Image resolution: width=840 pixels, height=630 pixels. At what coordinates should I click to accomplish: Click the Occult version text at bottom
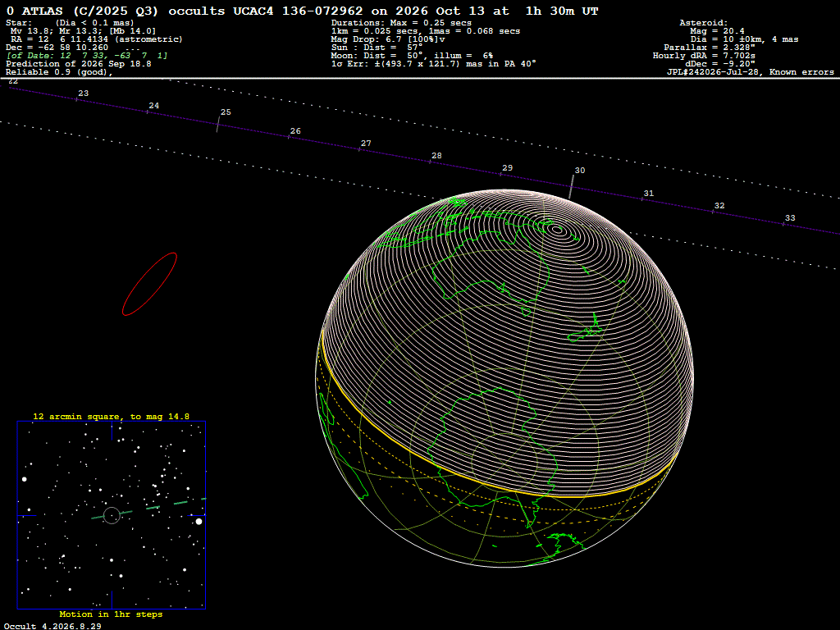coord(52,626)
